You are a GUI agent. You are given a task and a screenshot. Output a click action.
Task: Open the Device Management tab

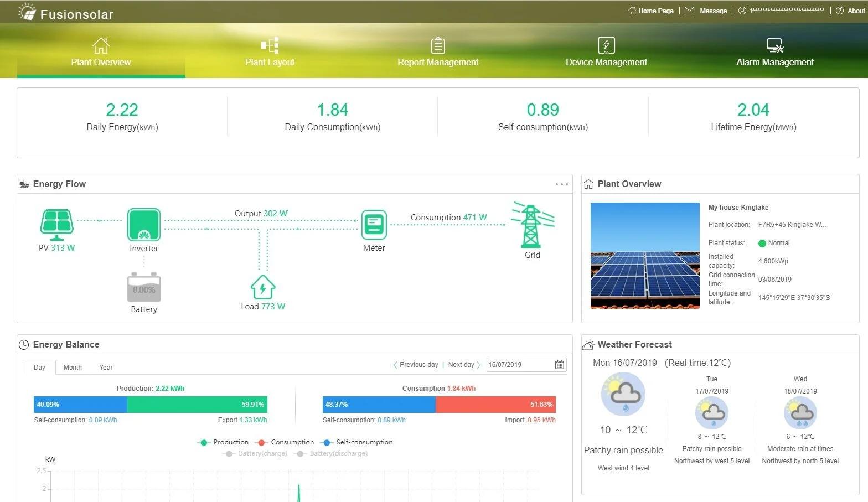click(x=606, y=52)
